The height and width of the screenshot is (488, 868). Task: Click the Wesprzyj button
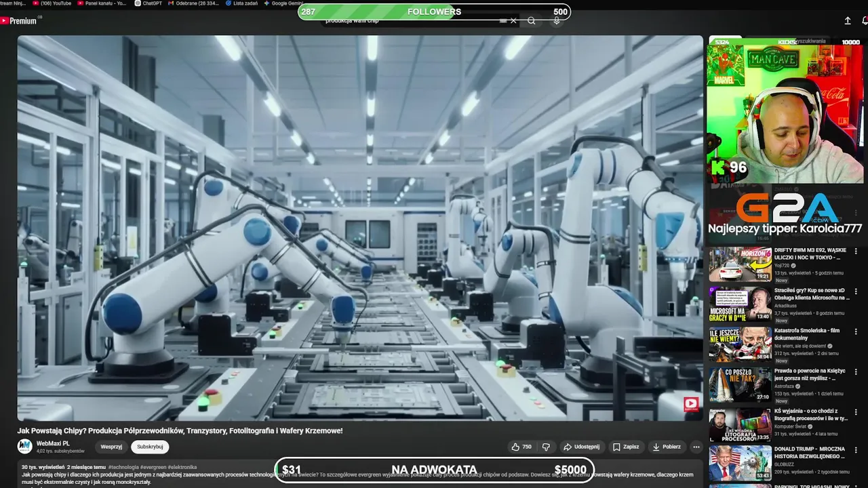[x=111, y=447]
